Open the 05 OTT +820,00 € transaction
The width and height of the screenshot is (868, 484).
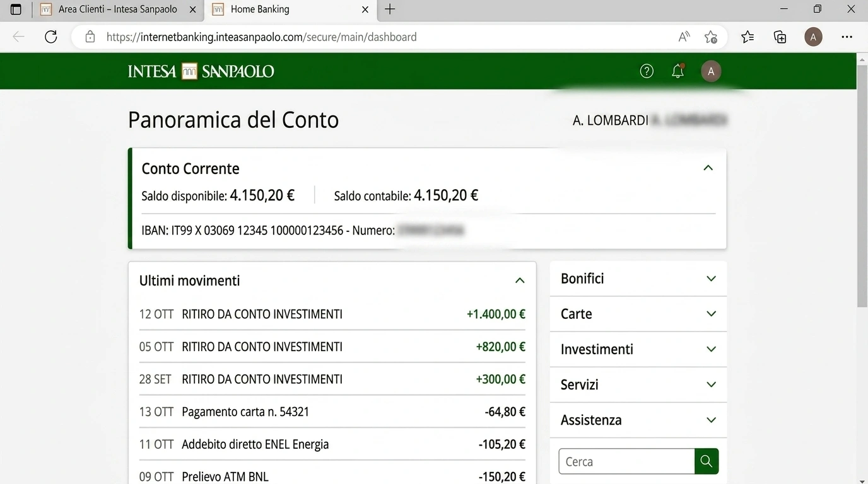tap(332, 347)
